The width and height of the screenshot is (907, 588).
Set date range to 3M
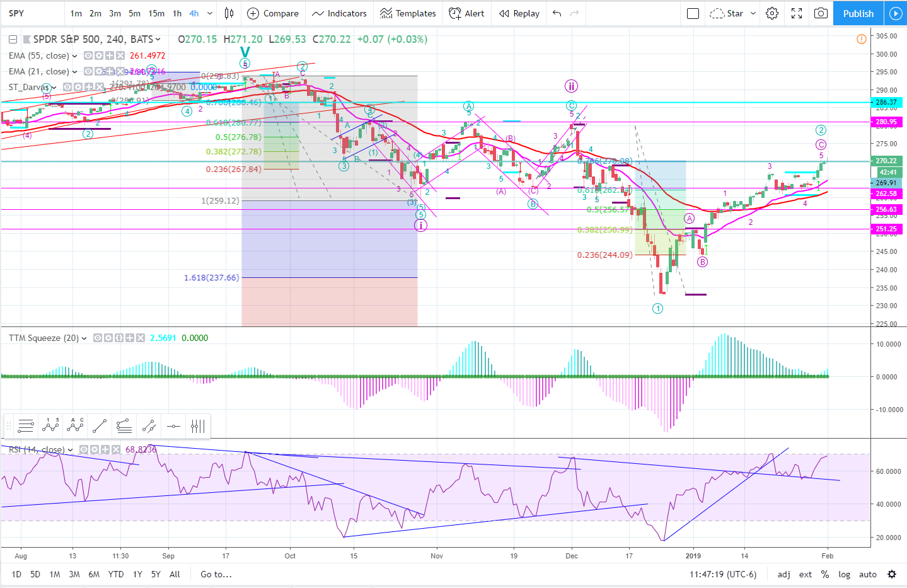tap(74, 574)
